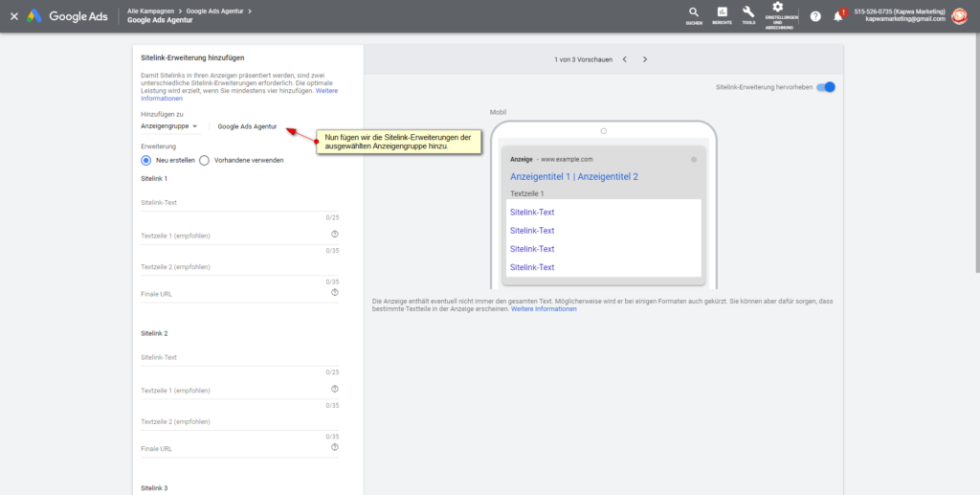This screenshot has width=980, height=495.
Task: Click the help question mark icon
Action: [815, 16]
